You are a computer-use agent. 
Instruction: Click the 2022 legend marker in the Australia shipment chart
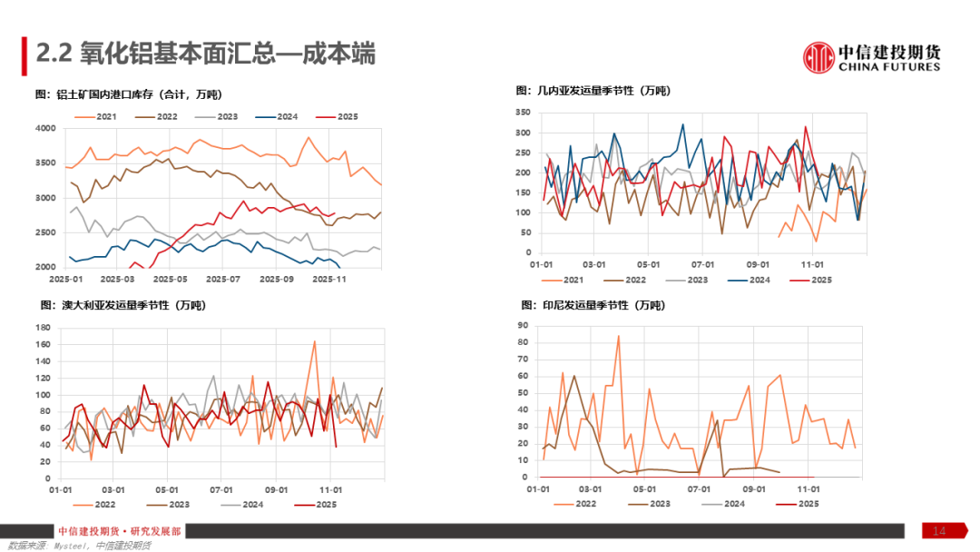click(x=83, y=504)
